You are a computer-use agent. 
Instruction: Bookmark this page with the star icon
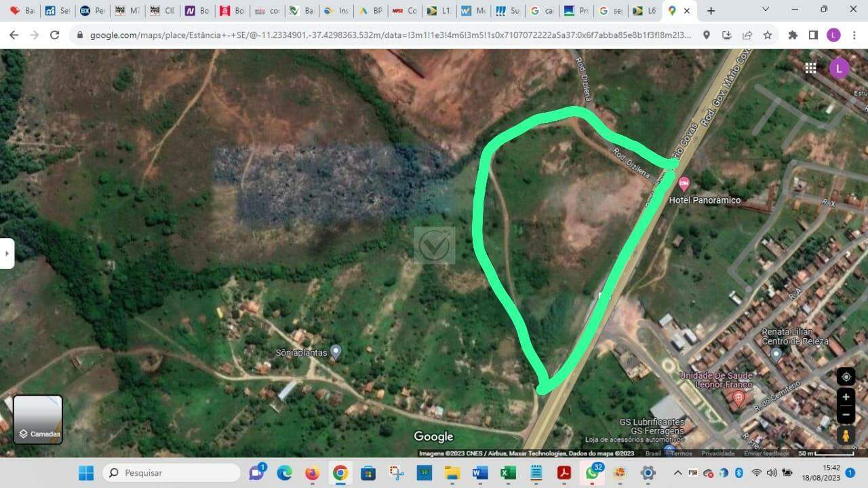coord(768,35)
